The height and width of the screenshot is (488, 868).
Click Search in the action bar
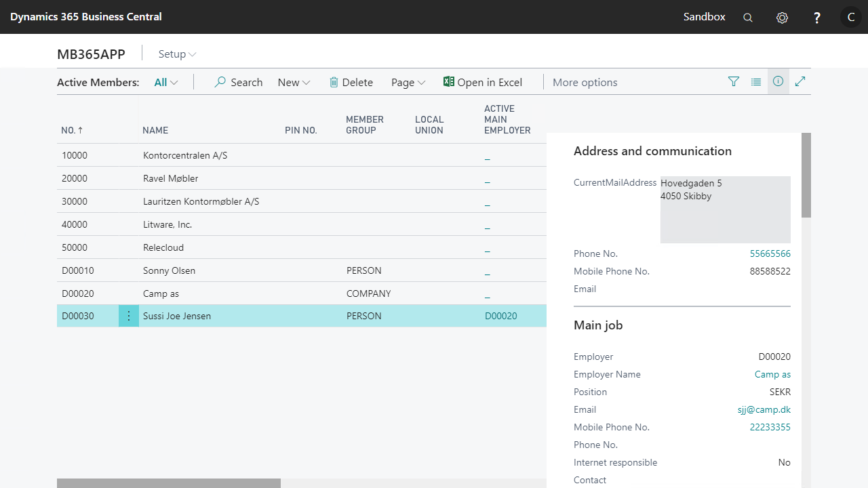tap(239, 82)
